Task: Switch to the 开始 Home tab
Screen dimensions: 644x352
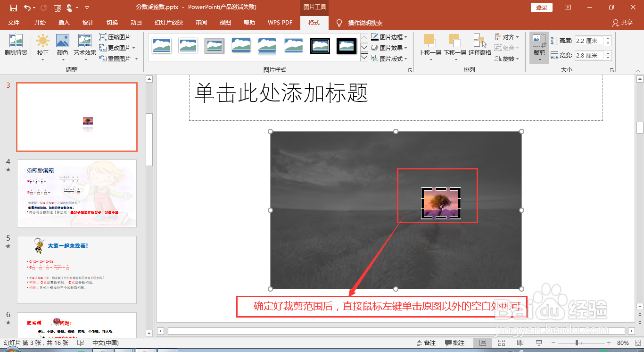Action: pos(40,23)
